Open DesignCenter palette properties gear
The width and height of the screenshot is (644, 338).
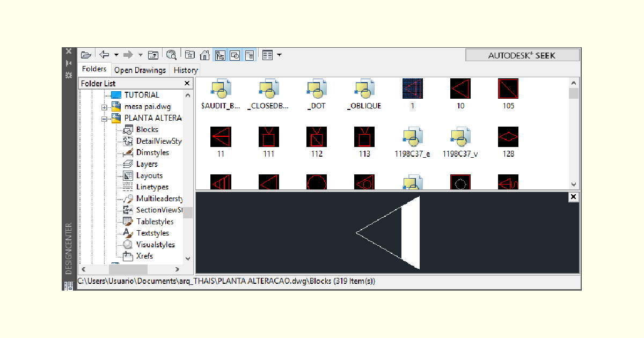(x=69, y=75)
